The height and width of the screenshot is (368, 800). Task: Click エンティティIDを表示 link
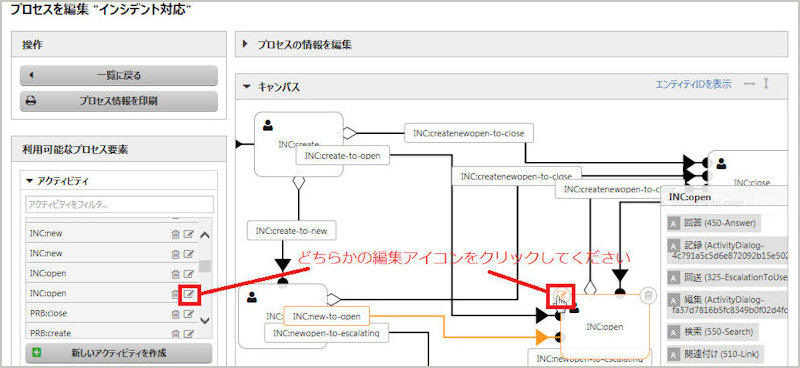point(693,84)
